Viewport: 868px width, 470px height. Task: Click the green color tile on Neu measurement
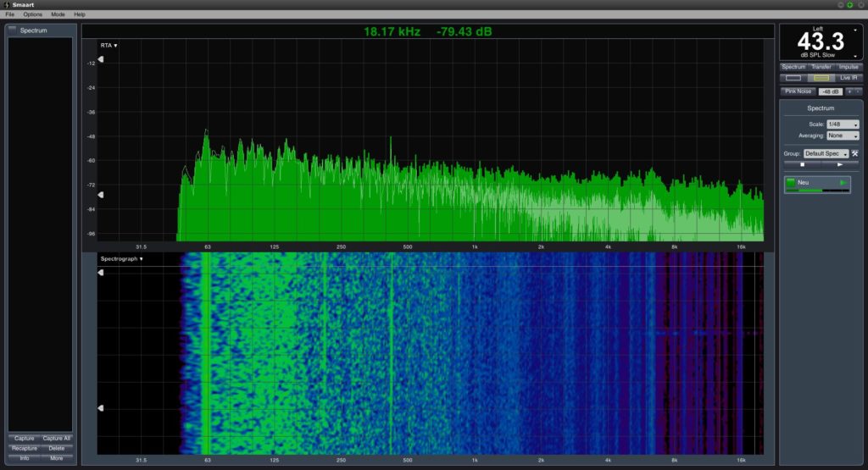point(791,182)
